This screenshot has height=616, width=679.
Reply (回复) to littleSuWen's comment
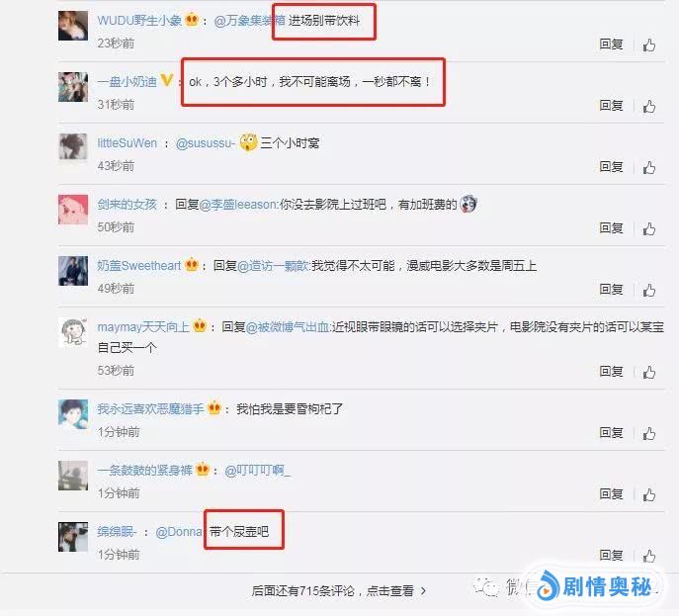[611, 167]
